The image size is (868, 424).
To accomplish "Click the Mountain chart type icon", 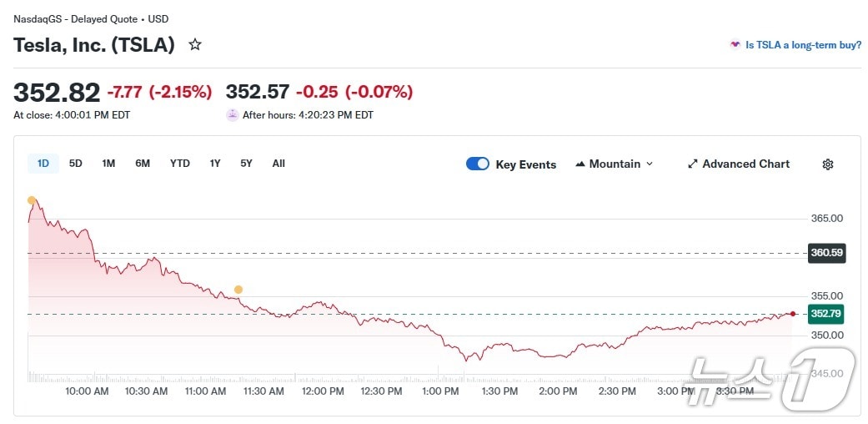I will (580, 164).
